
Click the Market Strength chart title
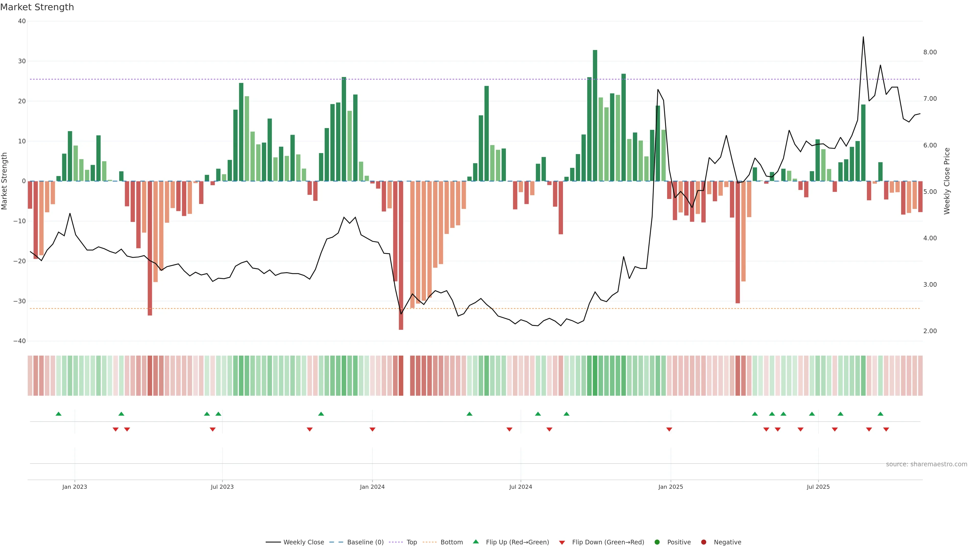[37, 7]
